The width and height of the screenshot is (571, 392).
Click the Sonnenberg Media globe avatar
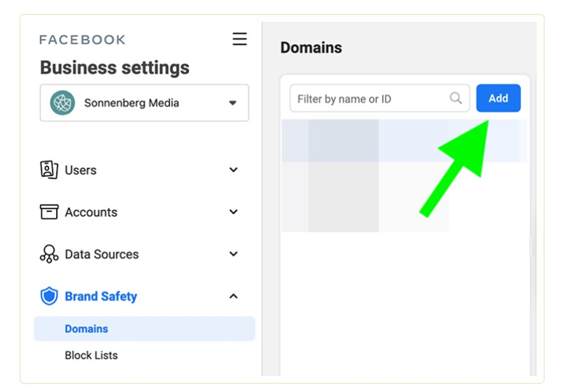pyautogui.click(x=62, y=103)
